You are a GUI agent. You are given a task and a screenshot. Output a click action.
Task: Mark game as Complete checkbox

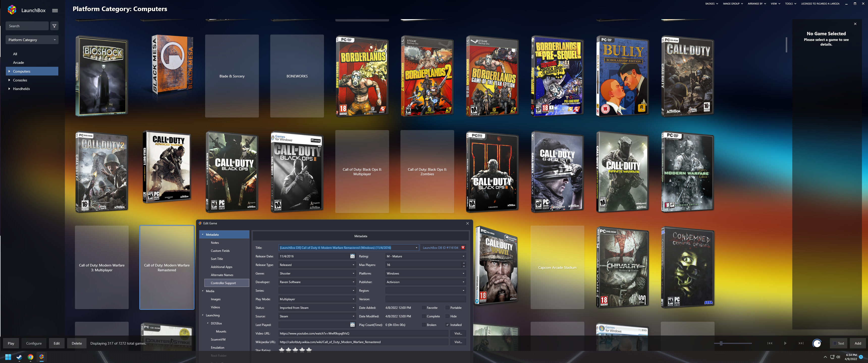pos(424,317)
